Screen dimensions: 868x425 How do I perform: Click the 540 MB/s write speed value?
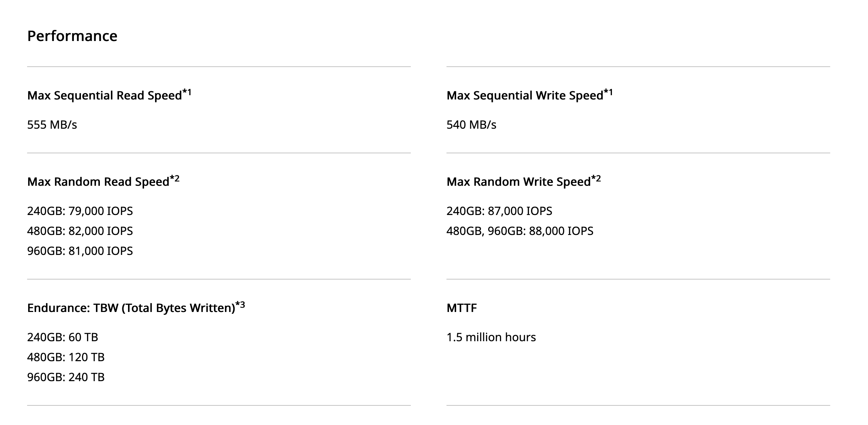[471, 125]
